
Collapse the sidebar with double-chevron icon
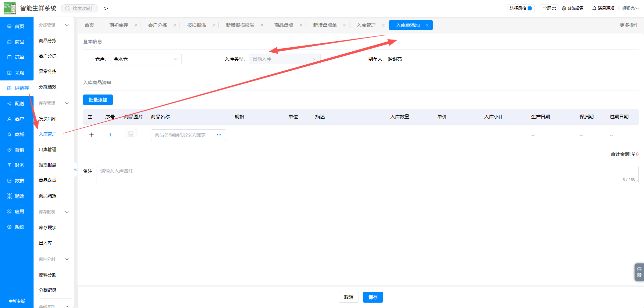(75, 170)
